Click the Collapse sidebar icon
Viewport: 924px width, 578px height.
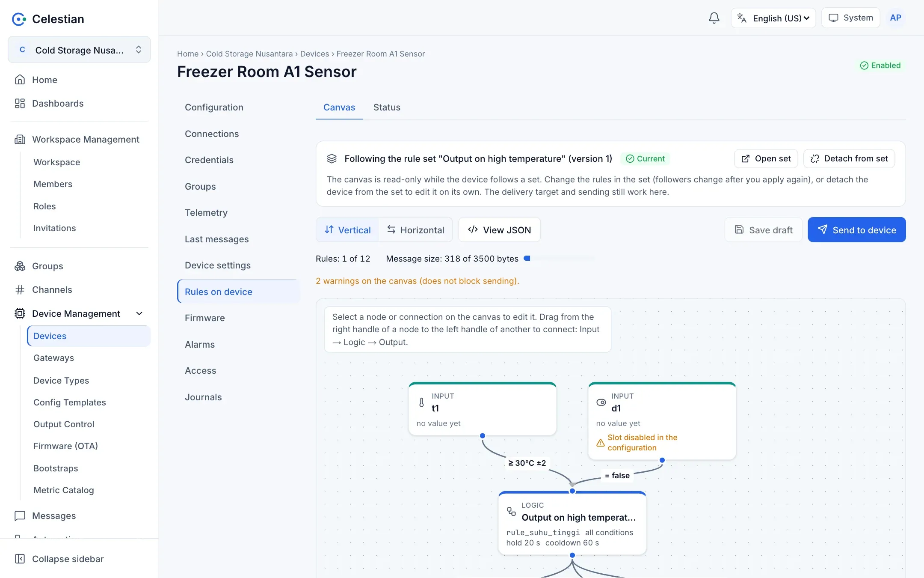coord(20,559)
